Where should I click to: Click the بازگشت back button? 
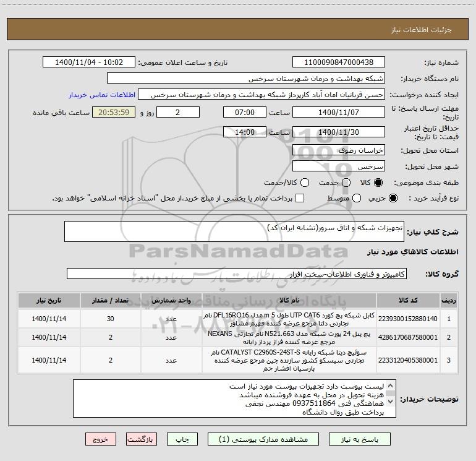click(x=142, y=439)
